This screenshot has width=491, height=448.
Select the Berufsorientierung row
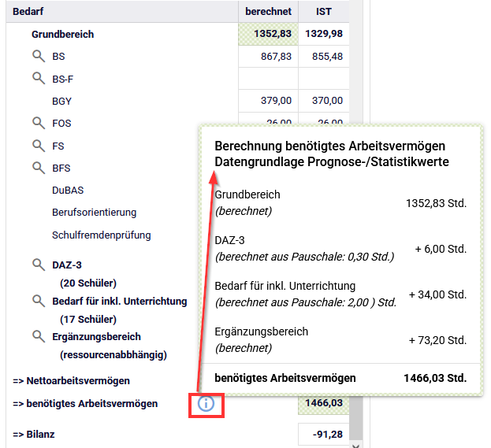pyautogui.click(x=94, y=213)
